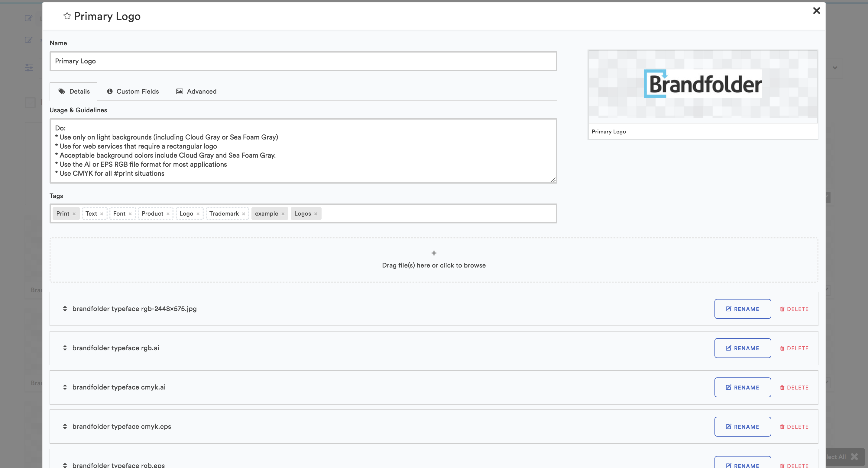The image size is (868, 468).
Task: Click DELETE for brandfolder typeface cmyk.ai
Action: (x=794, y=387)
